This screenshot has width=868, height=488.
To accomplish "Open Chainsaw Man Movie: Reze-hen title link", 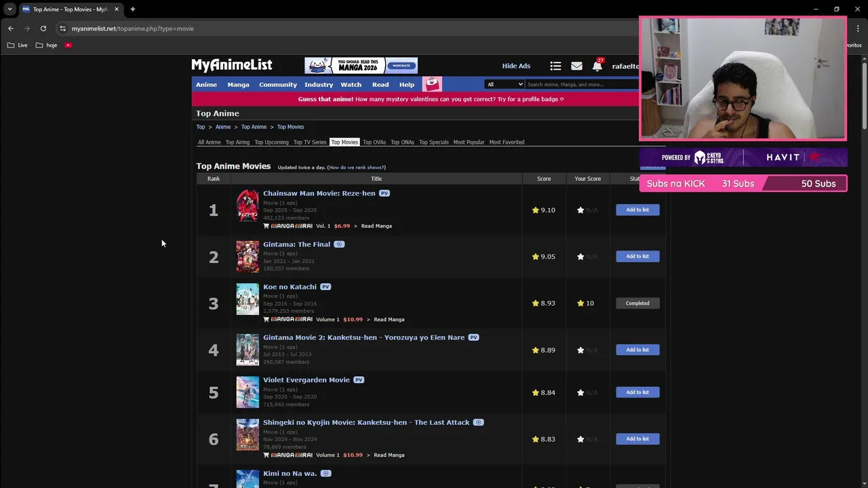I will pyautogui.click(x=319, y=193).
